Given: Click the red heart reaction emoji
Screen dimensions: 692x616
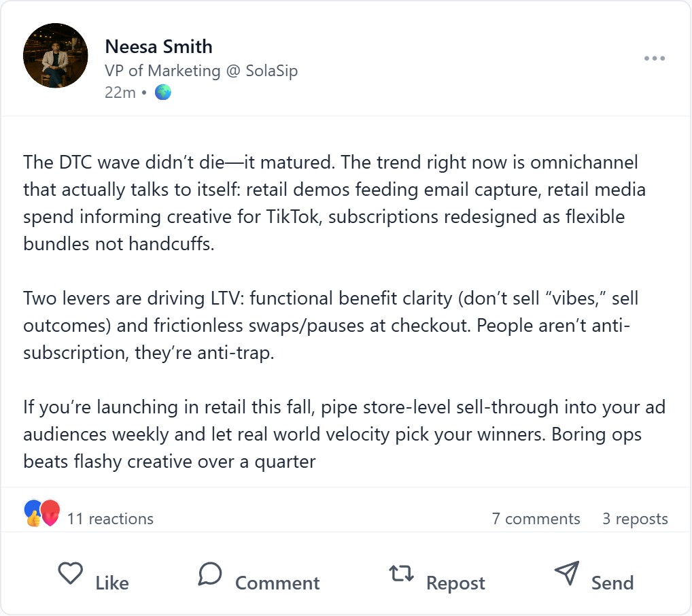Looking at the screenshot, I should 50,513.
